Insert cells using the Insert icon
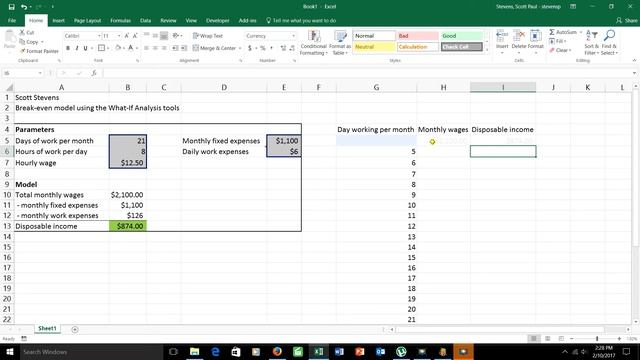This screenshot has height=360, width=640. tap(502, 36)
